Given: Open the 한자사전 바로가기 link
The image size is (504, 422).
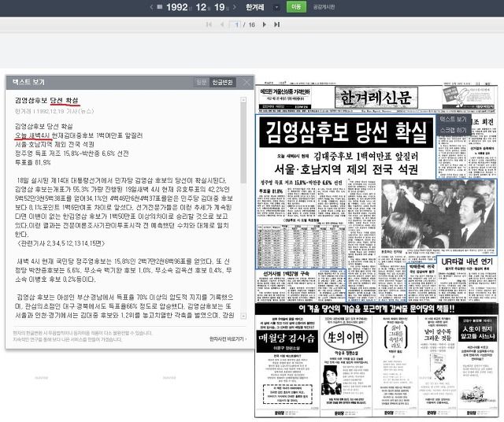Looking at the screenshot, I should point(228,339).
